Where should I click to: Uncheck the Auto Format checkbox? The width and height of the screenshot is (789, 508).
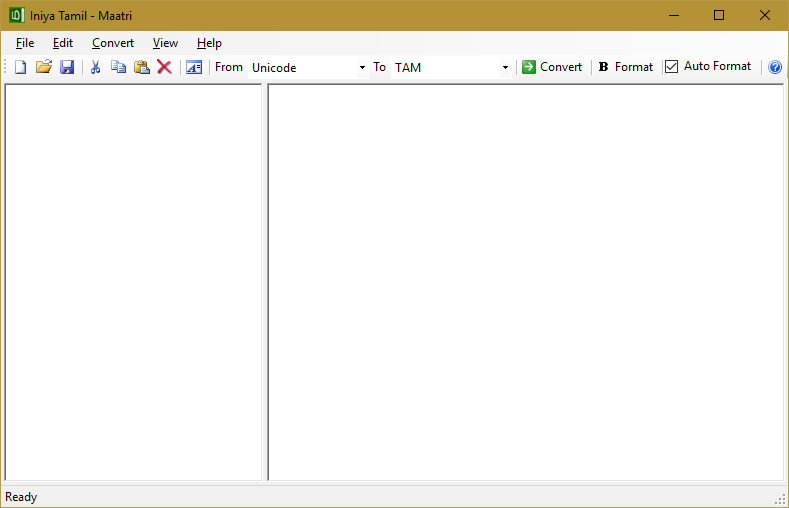(672, 67)
